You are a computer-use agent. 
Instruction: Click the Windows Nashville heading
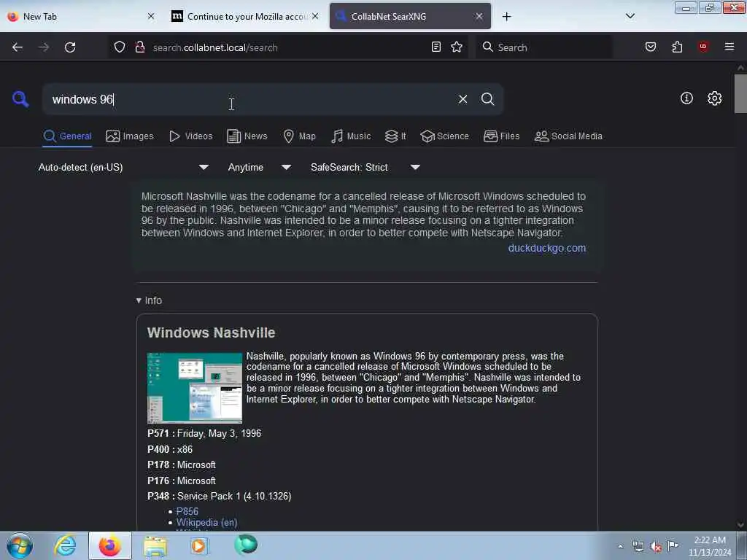pos(211,332)
